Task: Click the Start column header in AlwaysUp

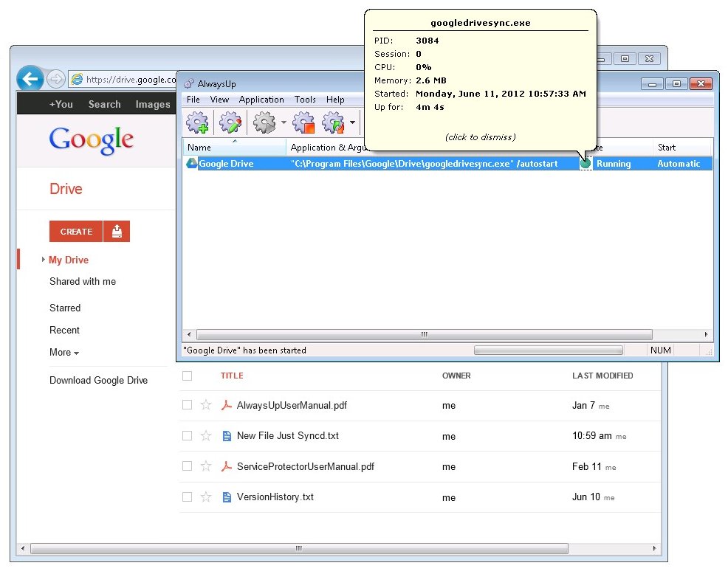Action: click(x=681, y=148)
